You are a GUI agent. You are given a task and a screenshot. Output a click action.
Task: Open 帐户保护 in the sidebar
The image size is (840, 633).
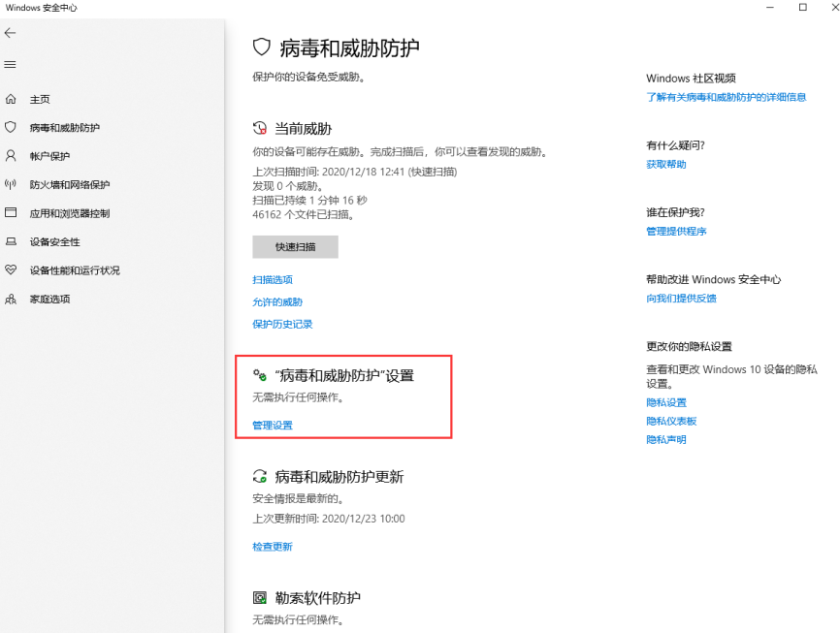49,156
